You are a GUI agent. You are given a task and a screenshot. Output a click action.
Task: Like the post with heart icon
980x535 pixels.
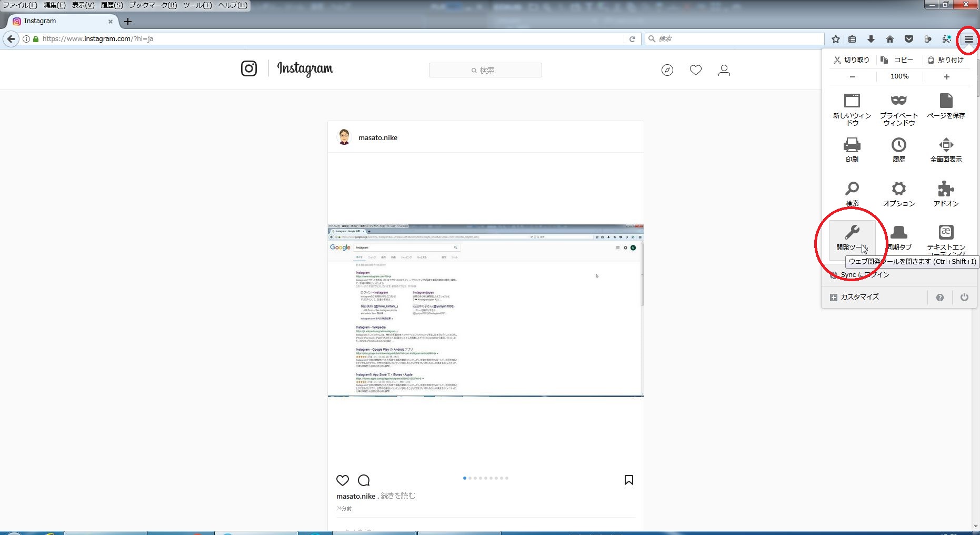(x=343, y=480)
